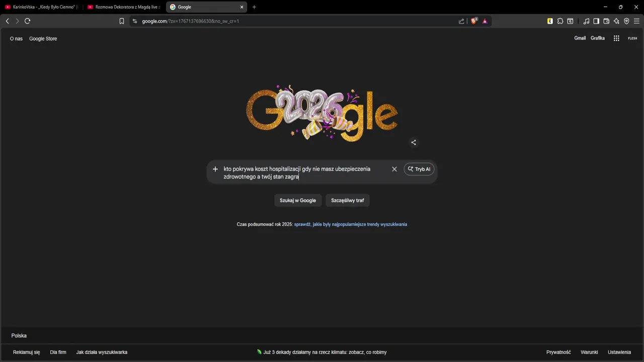
Task: Open Leo AI sparkle icon
Action: point(616,21)
